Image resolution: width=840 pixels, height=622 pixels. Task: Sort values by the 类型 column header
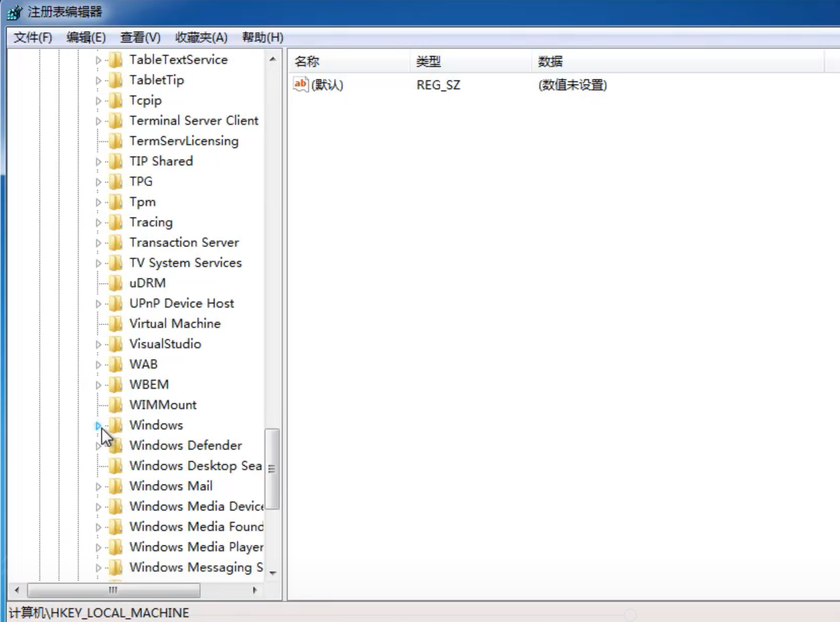(x=427, y=61)
